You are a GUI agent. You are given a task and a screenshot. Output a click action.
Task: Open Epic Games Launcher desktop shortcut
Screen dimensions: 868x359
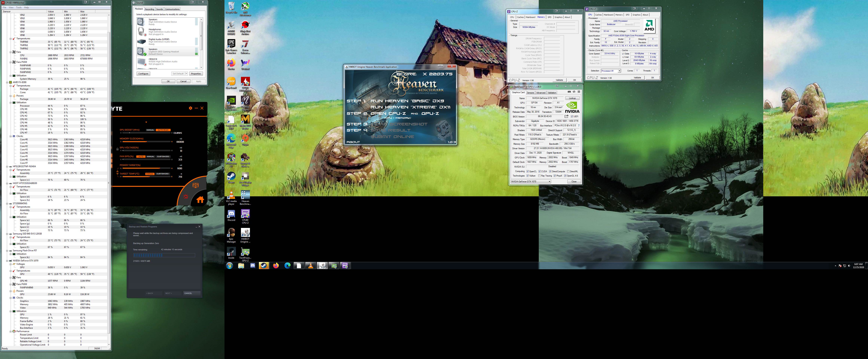231,47
